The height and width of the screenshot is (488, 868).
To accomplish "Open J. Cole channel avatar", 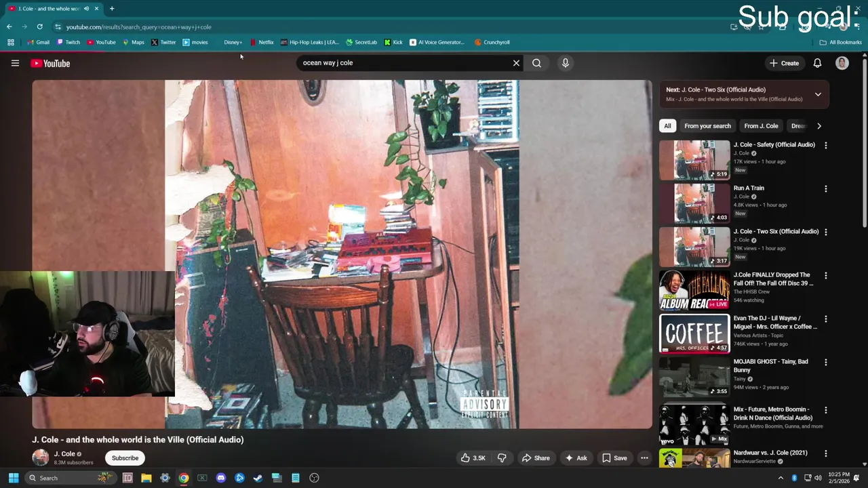I will coord(41,457).
